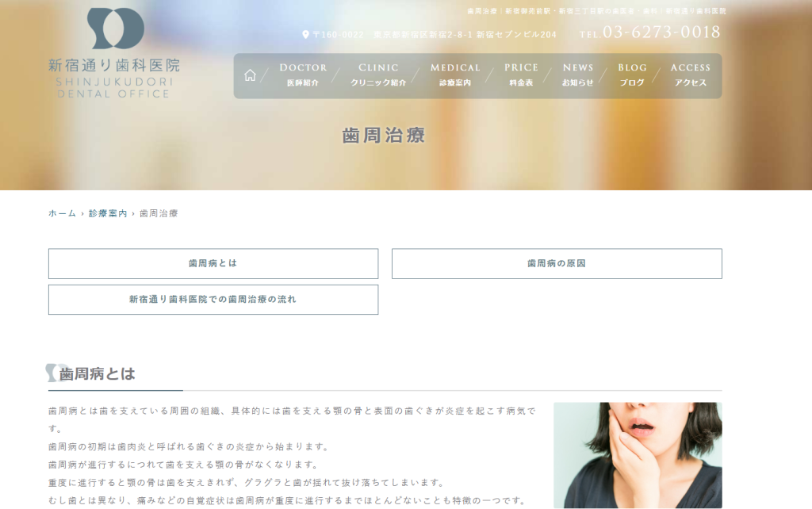The width and height of the screenshot is (812, 509).
Task: Click 新宿通り歯科医院での歯周治療の流れ button
Action: point(213,300)
